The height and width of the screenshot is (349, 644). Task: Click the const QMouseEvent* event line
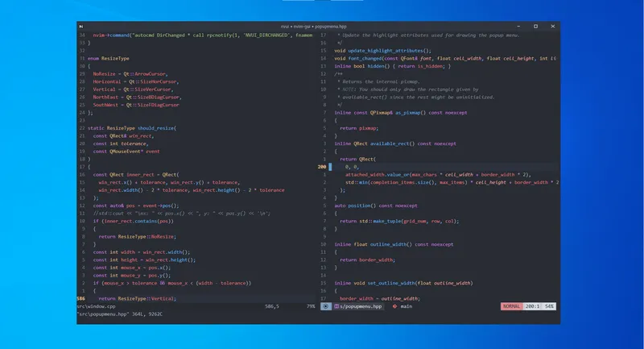(126, 152)
